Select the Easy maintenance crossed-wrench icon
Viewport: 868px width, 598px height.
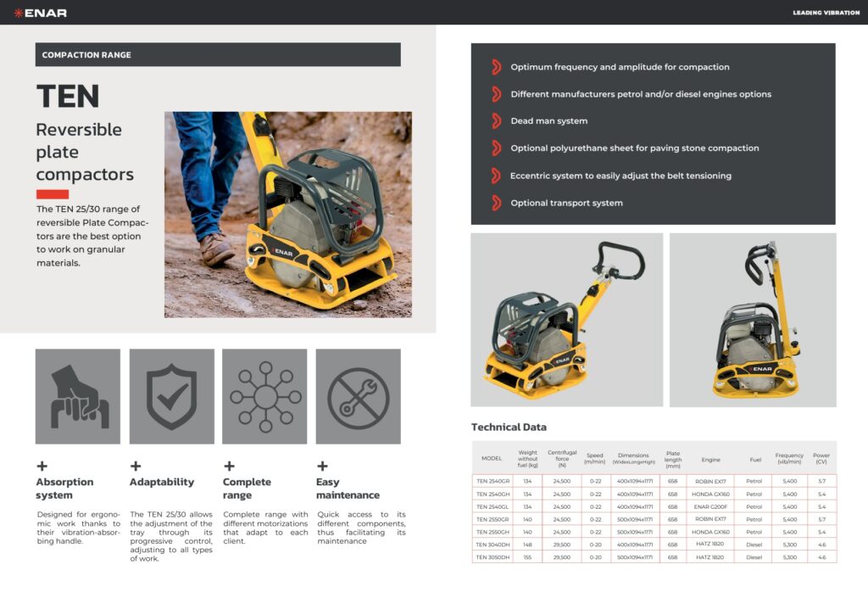(x=358, y=396)
